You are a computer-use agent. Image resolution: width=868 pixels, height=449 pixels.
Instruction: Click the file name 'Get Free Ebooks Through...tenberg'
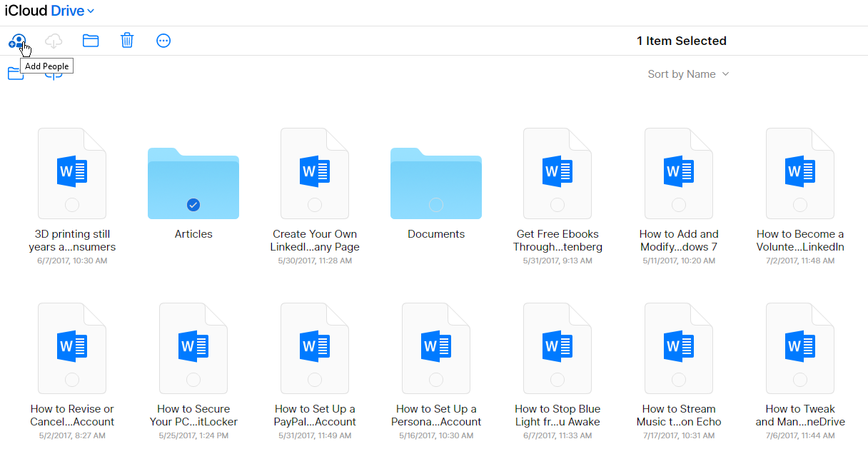click(x=557, y=241)
